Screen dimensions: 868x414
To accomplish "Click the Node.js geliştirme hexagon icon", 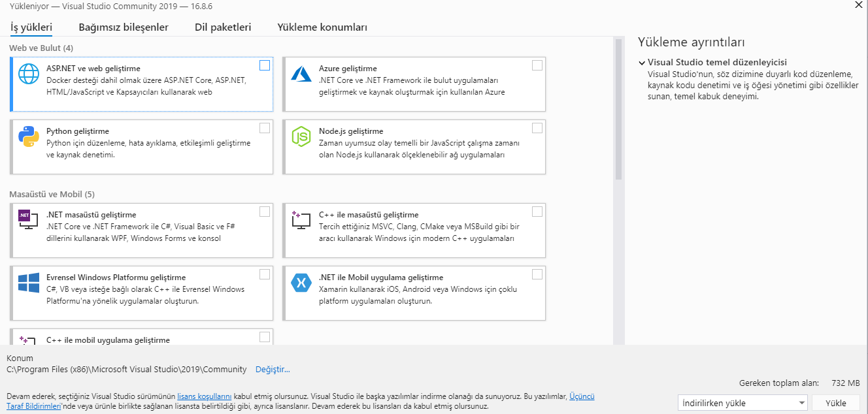I will (x=301, y=136).
